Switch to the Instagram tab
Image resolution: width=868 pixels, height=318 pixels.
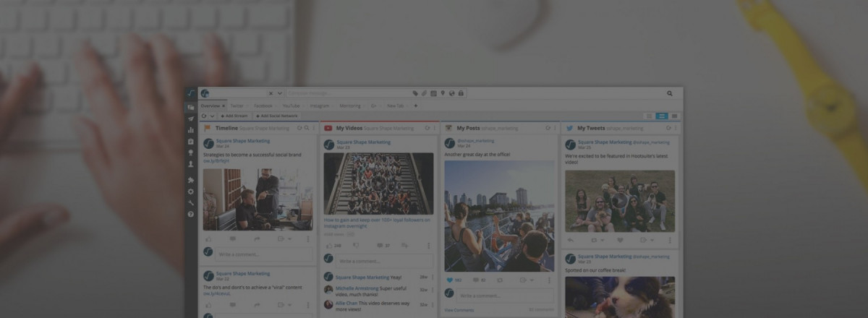(320, 106)
